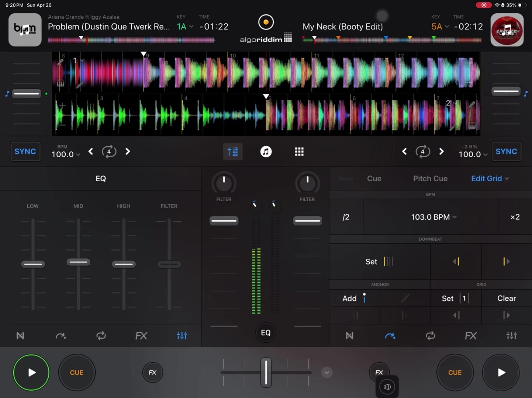This screenshot has height=398, width=532.
Task: Set the downbeat
Action: tap(380, 261)
